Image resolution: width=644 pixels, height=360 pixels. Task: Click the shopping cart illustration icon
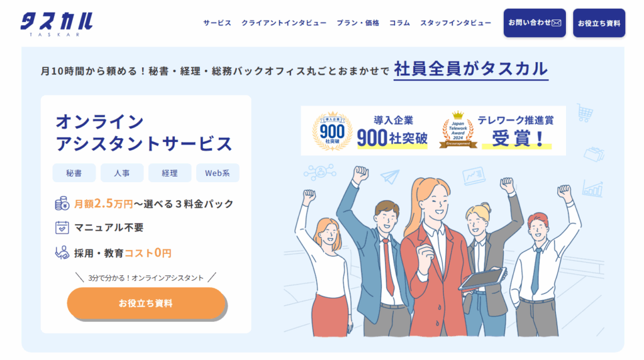pyautogui.click(x=585, y=112)
